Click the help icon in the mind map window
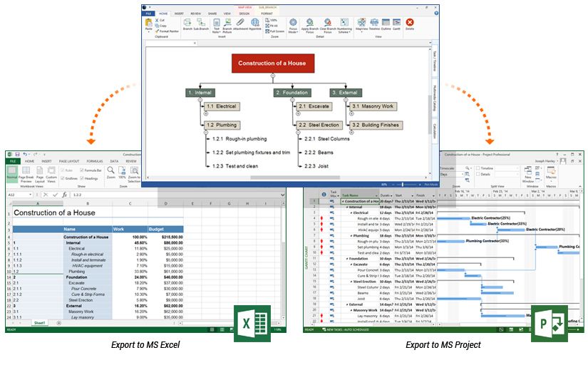Viewport: 588px width, 365px height. coord(436,13)
